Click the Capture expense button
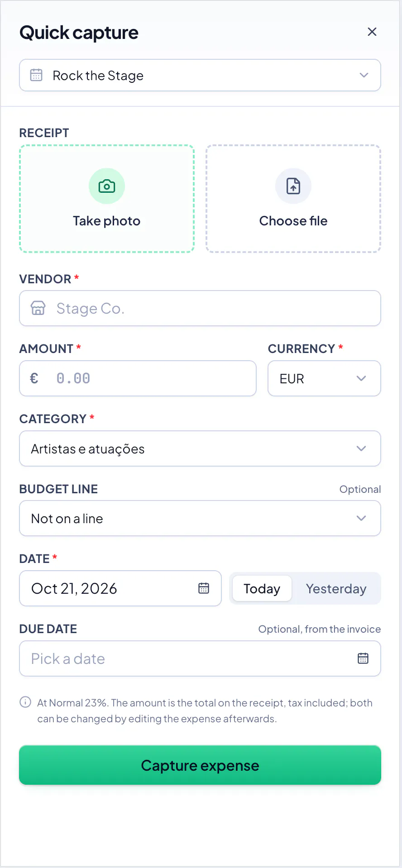The image size is (402, 868). (x=200, y=765)
